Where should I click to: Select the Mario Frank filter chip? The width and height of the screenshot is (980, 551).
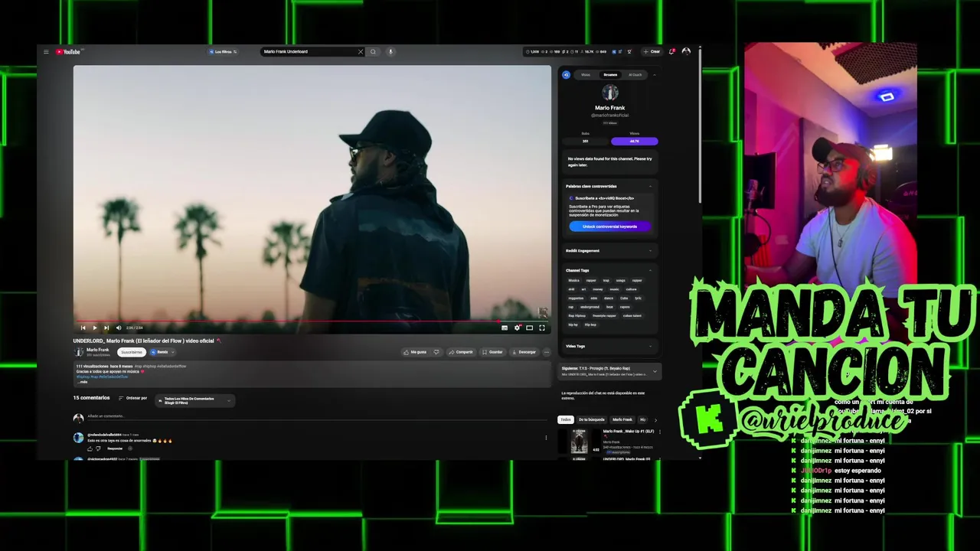tap(622, 419)
